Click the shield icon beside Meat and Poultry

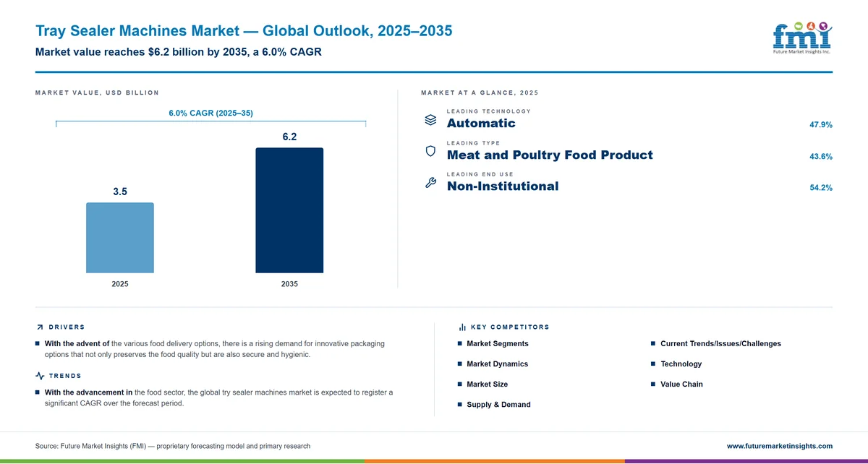pos(430,151)
